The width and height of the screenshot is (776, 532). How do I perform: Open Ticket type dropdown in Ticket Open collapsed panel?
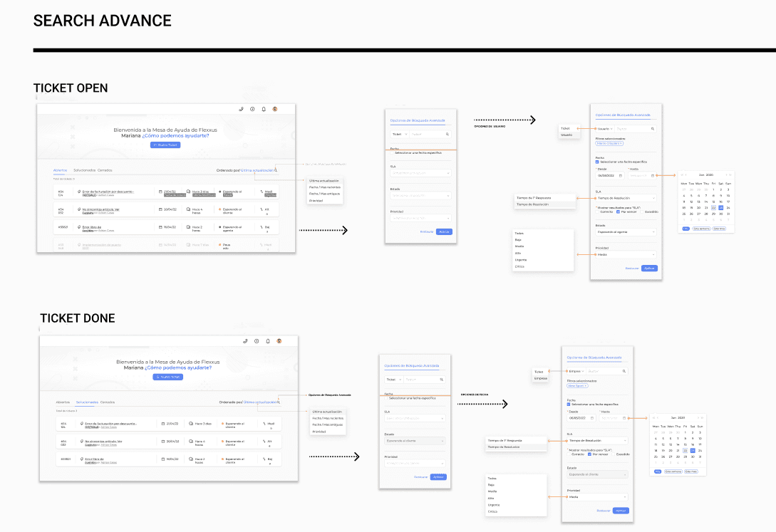click(x=399, y=134)
